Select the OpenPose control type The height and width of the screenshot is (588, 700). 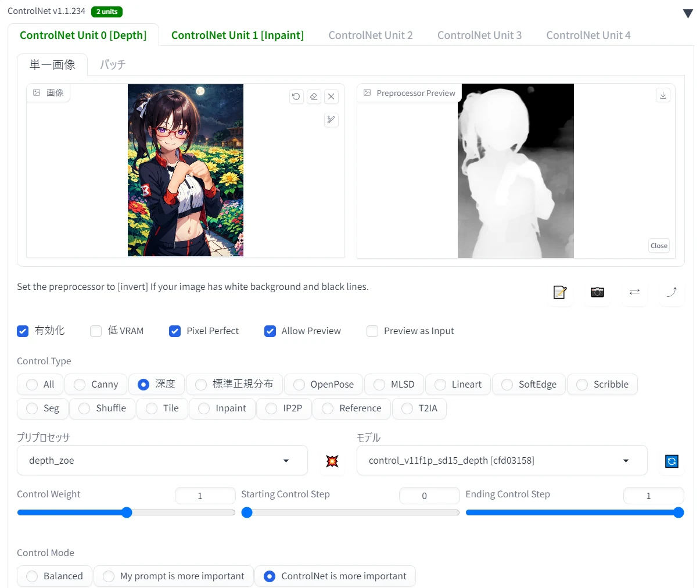[324, 384]
